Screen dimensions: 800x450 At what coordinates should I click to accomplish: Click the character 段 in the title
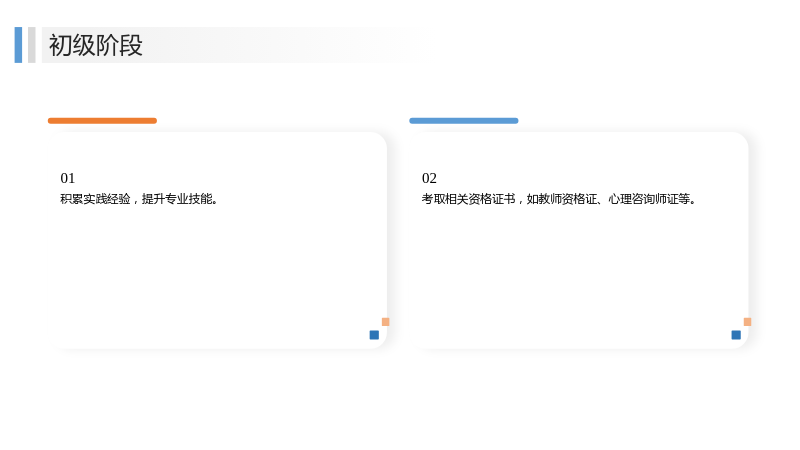pos(131,45)
